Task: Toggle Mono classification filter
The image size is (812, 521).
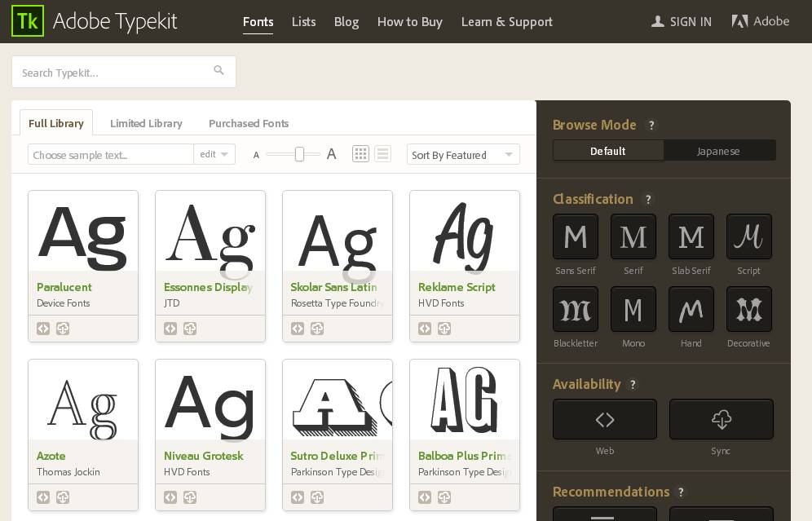Action: tap(633, 309)
